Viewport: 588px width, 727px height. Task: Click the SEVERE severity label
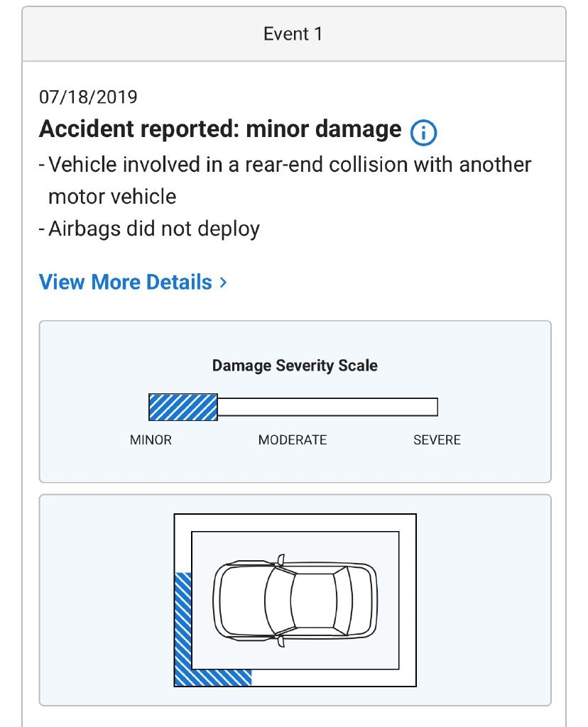tap(437, 440)
